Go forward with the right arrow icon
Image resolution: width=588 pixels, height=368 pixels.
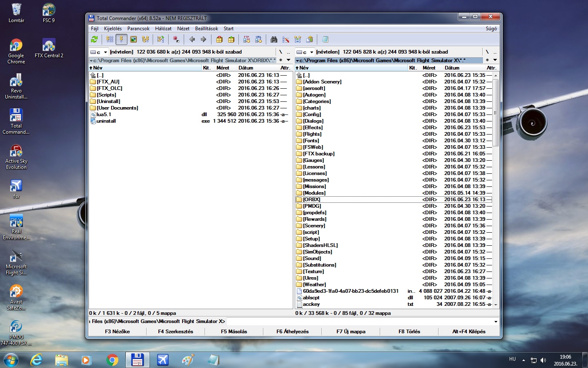203,39
